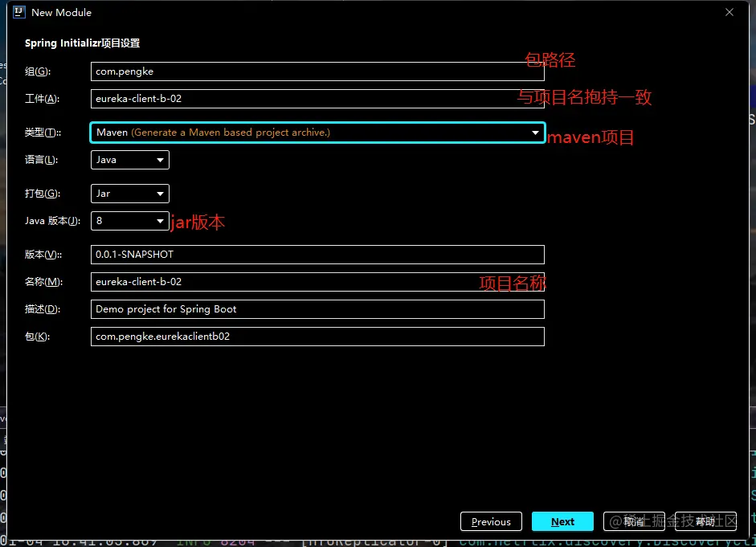Image resolution: width=756 pixels, height=547 pixels.
Task: Focus the Artifact field eureka-client-b-02
Action: [317, 98]
